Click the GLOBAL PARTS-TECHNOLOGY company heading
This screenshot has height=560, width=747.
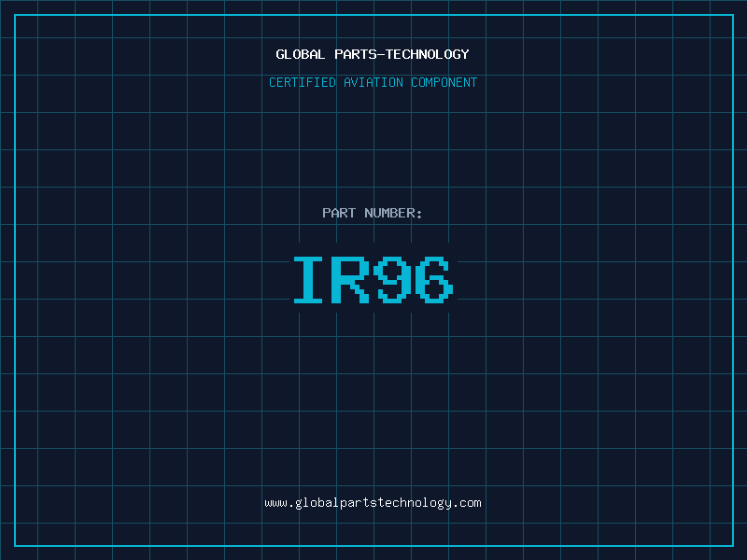click(373, 55)
